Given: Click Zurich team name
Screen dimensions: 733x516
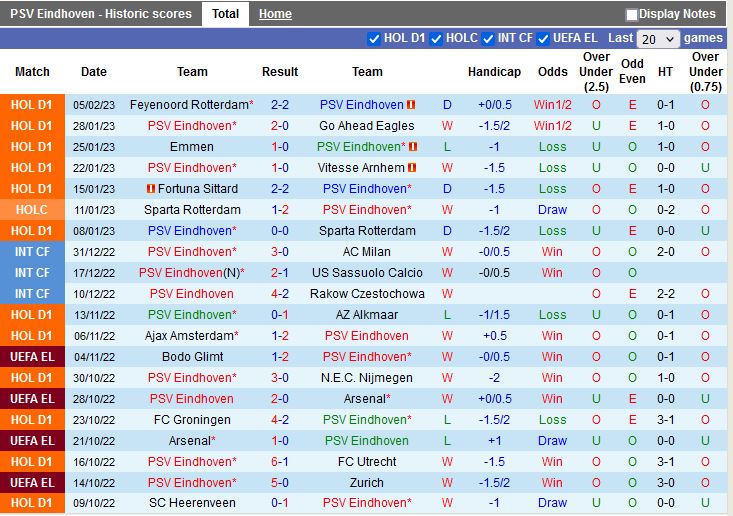Looking at the screenshot, I should click(367, 483).
